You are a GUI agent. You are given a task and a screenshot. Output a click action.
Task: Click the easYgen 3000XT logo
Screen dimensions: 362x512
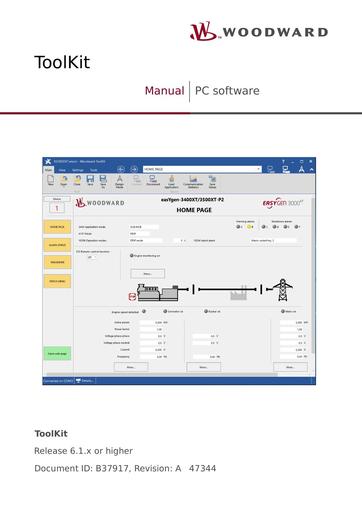point(283,203)
